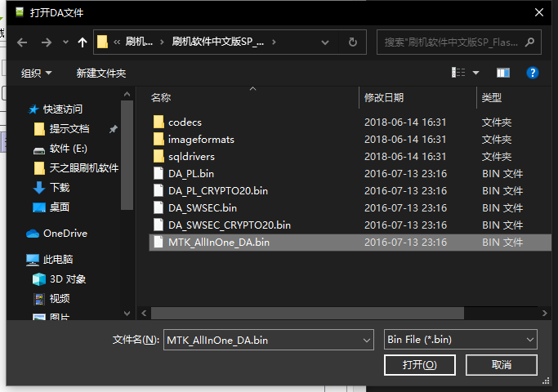Click the up-one-level arrow icon
558x392 pixels.
[x=83, y=42]
